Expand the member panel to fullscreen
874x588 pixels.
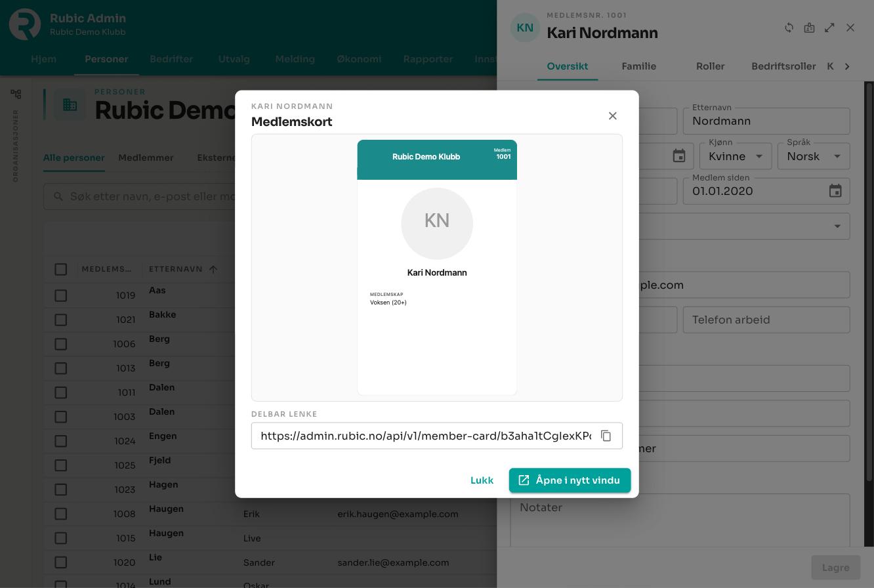pos(830,28)
